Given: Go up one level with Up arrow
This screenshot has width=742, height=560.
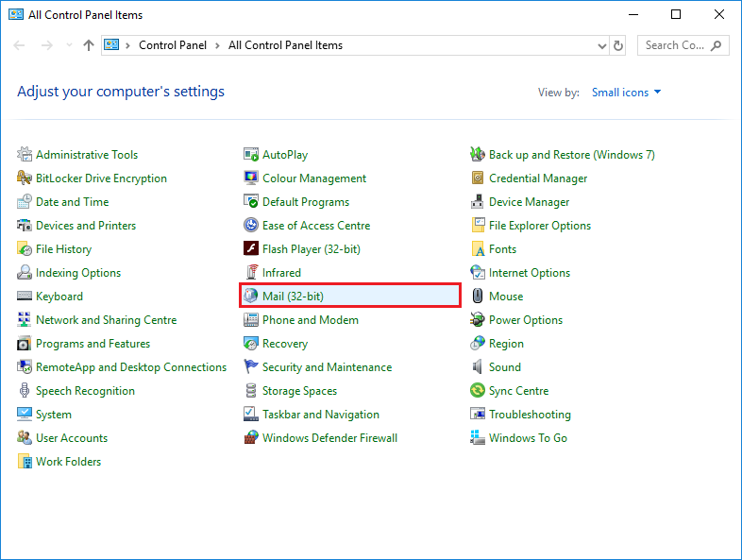Looking at the screenshot, I should (89, 45).
